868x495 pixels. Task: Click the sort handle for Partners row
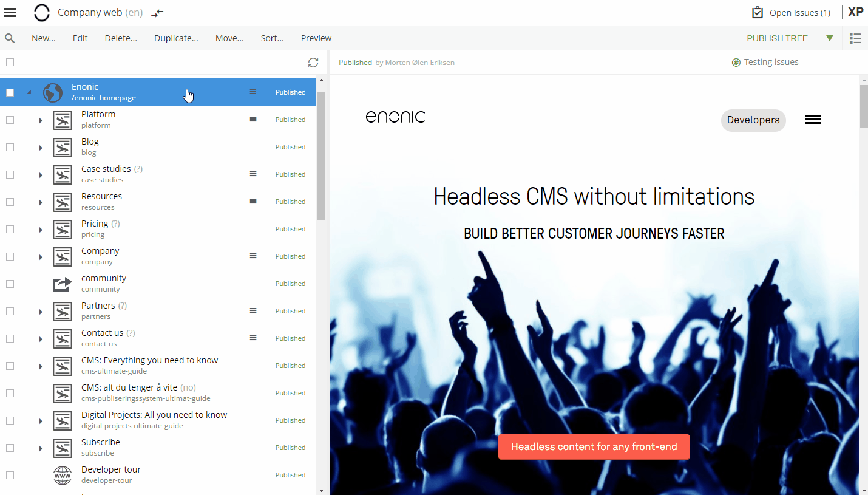click(x=253, y=310)
